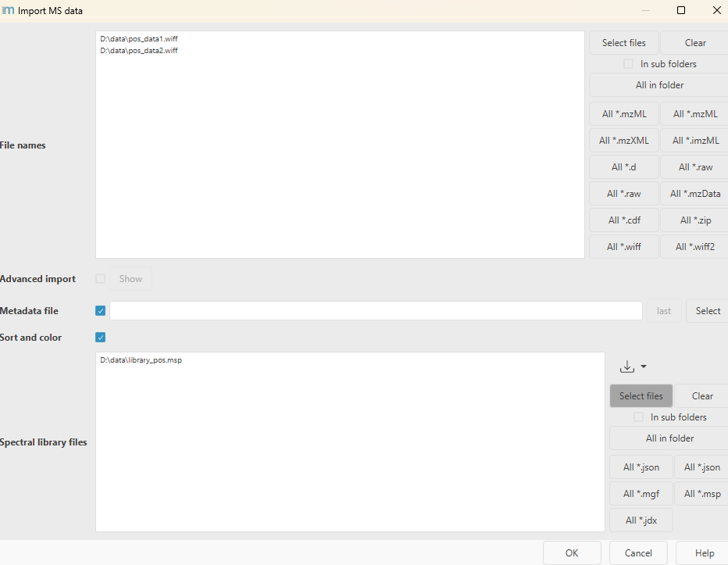Viewport: 728px width, 565px height.
Task: Click All *.mzML directly above All *.mzXML
Action: point(624,114)
